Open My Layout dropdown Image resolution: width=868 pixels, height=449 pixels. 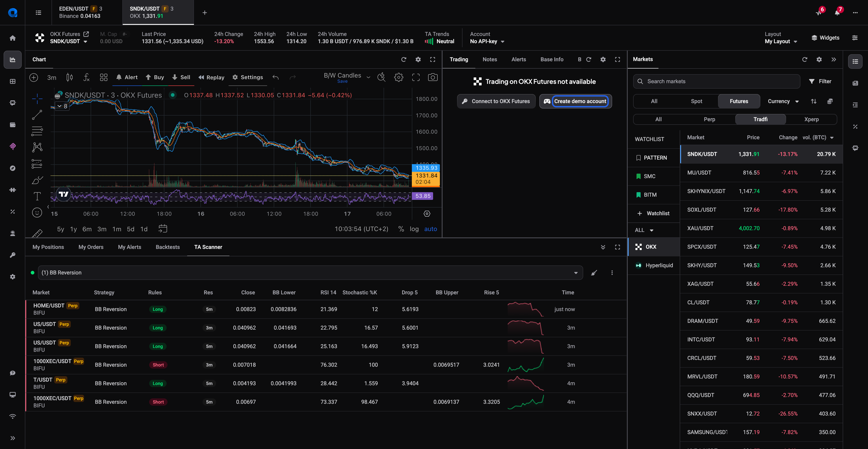click(x=781, y=41)
